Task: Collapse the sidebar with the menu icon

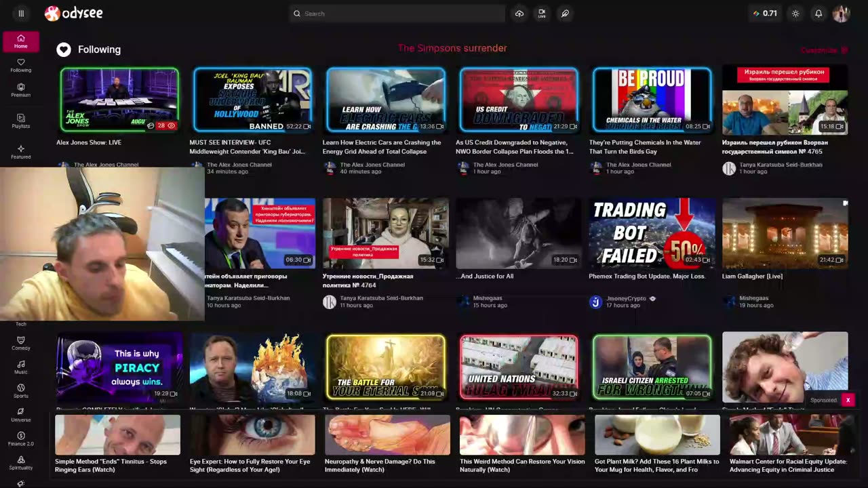Action: [21, 14]
